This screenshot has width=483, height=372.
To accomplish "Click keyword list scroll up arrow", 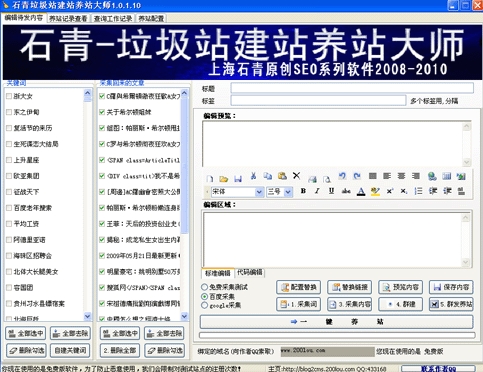I will click(x=87, y=93).
